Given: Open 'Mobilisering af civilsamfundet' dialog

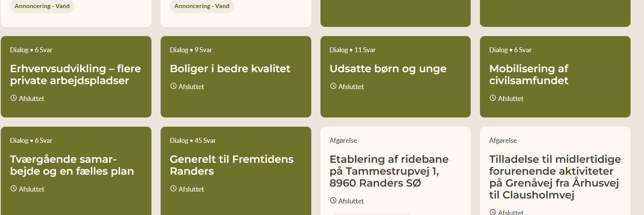Looking at the screenshot, I should coord(529,74).
